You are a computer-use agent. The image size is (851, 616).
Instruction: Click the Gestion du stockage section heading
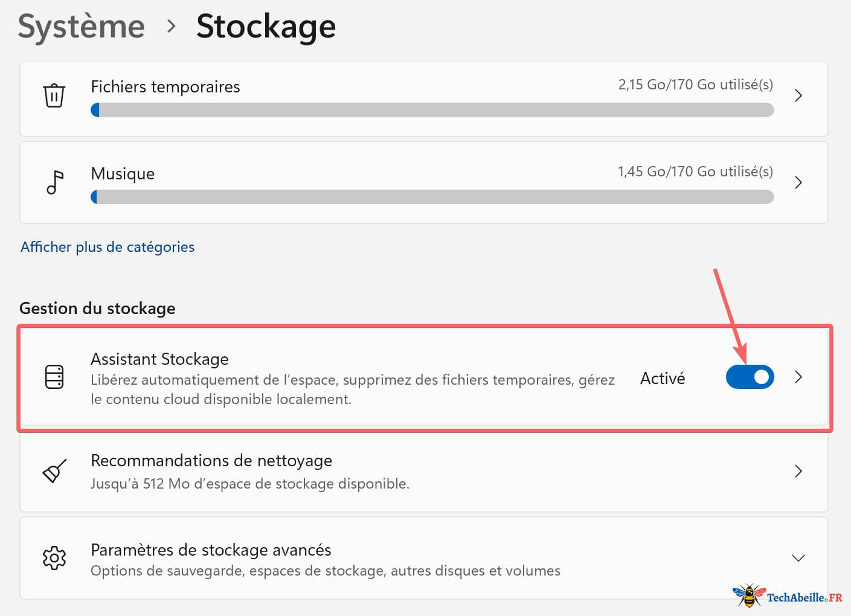click(97, 308)
